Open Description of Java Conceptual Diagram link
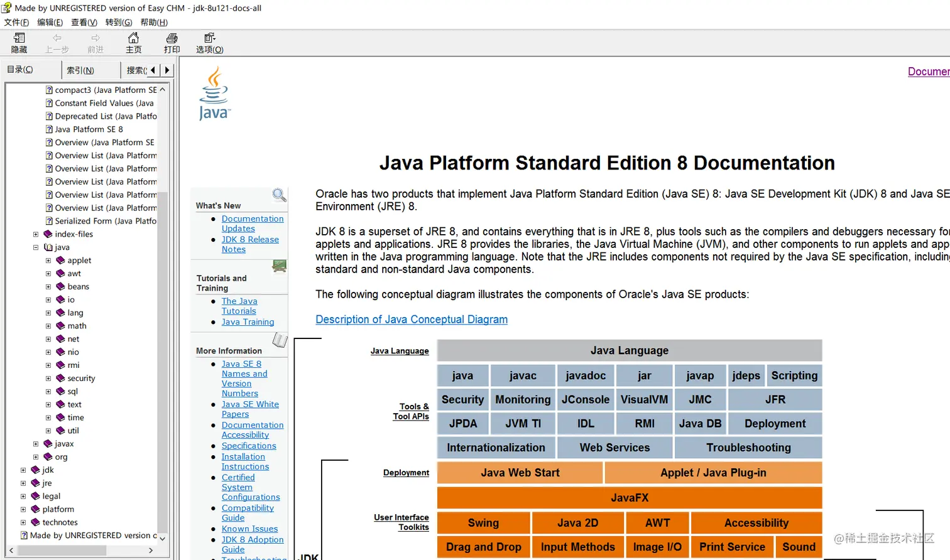This screenshot has height=560, width=950. click(412, 320)
